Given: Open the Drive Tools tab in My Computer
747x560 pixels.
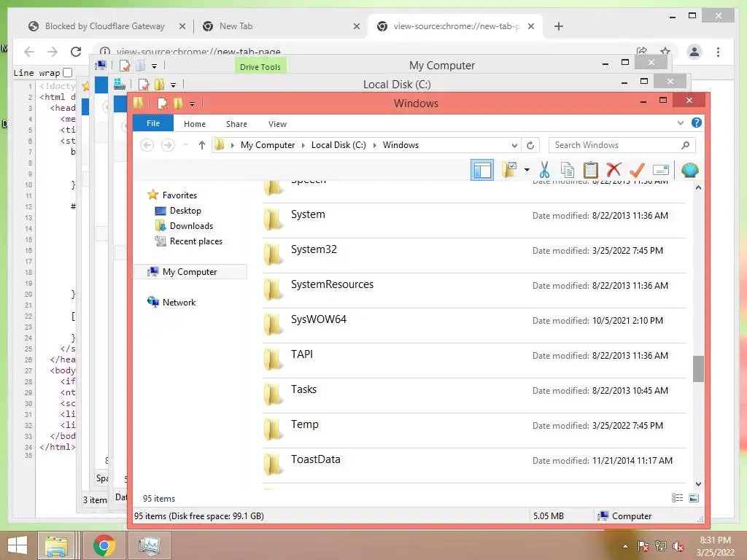Looking at the screenshot, I should (260, 66).
